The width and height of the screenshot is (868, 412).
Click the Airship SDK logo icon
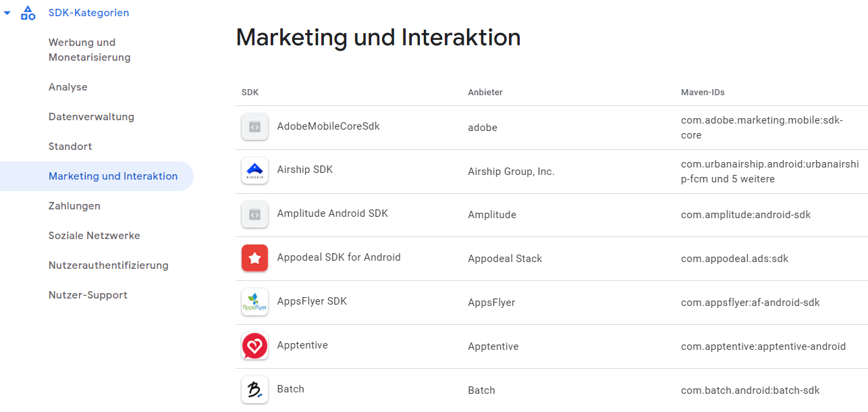(x=254, y=170)
